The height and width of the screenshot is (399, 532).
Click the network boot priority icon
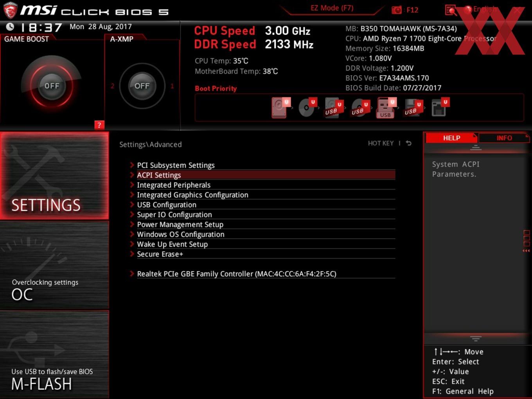440,108
